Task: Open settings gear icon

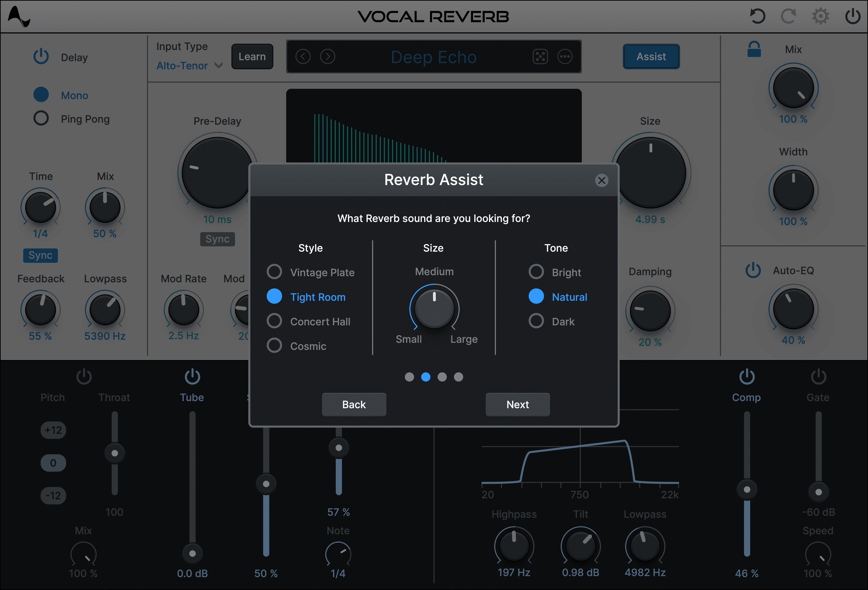Action: pyautogui.click(x=821, y=16)
